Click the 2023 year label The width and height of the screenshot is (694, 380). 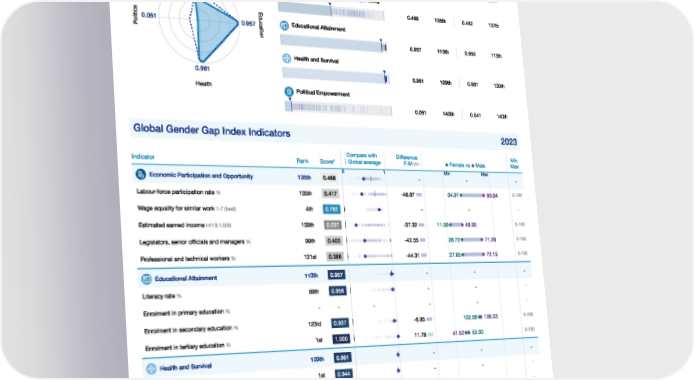coord(509,142)
